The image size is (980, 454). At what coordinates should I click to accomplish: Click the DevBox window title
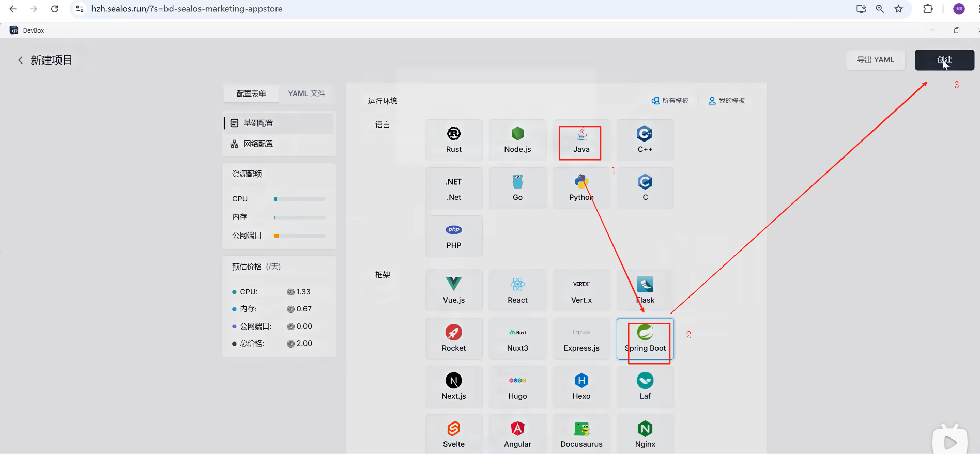pos(34,30)
